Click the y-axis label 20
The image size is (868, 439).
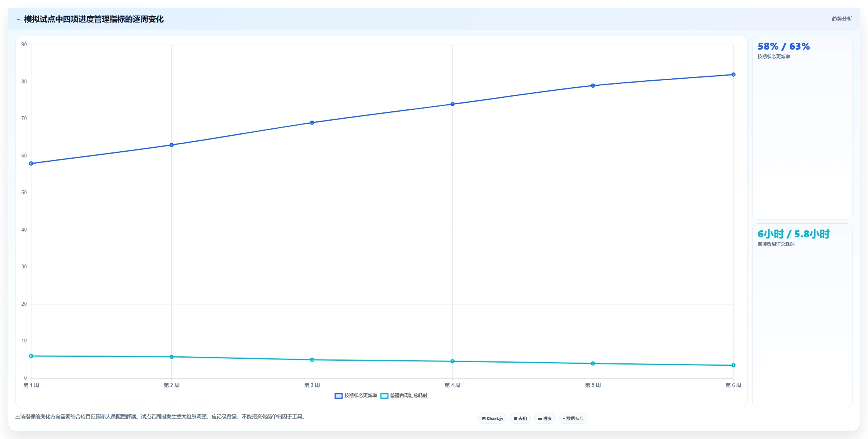tap(24, 304)
